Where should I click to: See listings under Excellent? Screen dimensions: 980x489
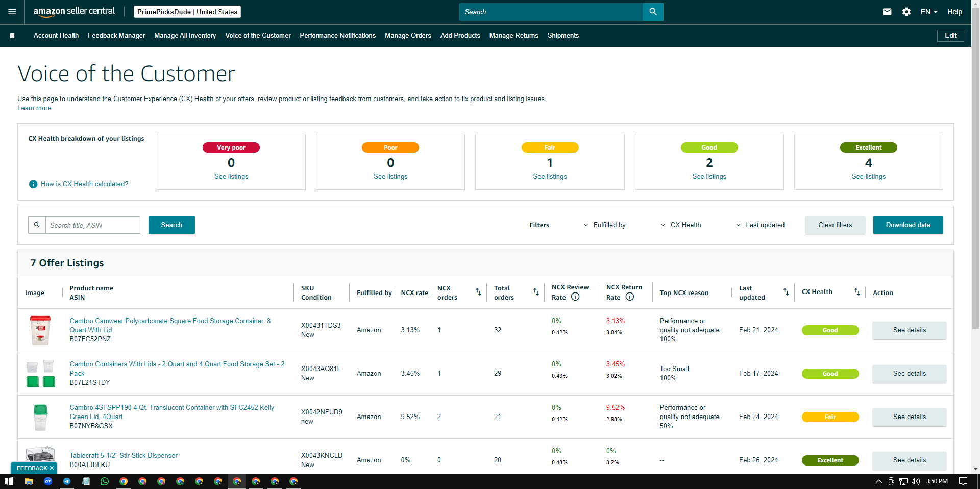tap(869, 177)
